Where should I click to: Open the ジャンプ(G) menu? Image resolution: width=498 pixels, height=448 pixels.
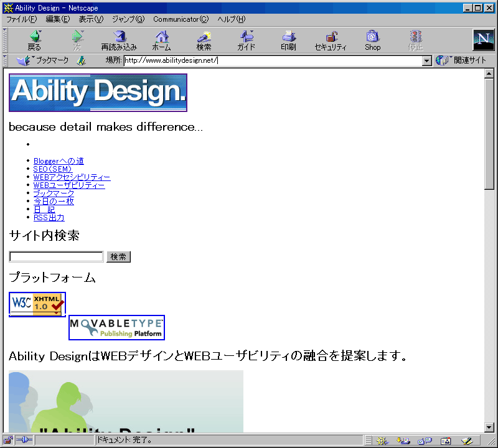click(128, 19)
